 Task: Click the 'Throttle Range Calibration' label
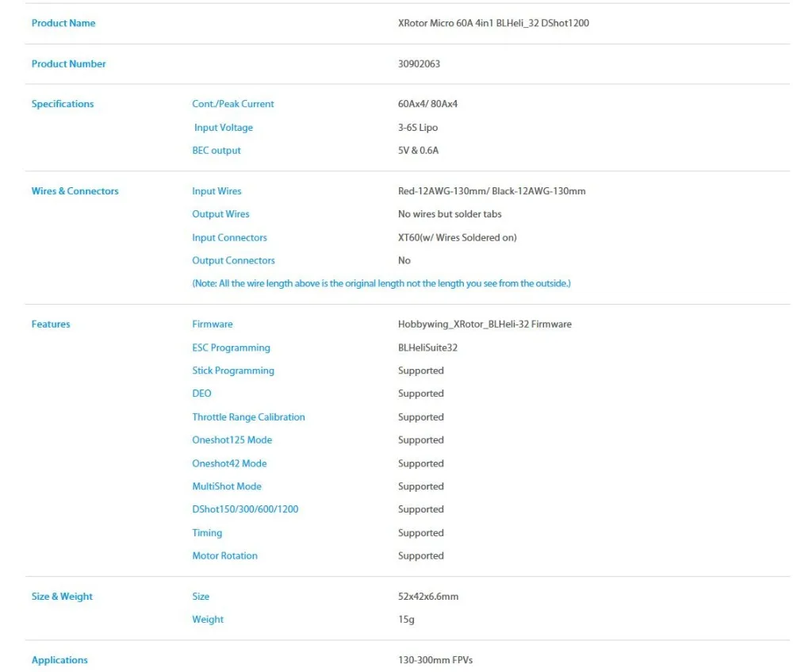click(248, 417)
